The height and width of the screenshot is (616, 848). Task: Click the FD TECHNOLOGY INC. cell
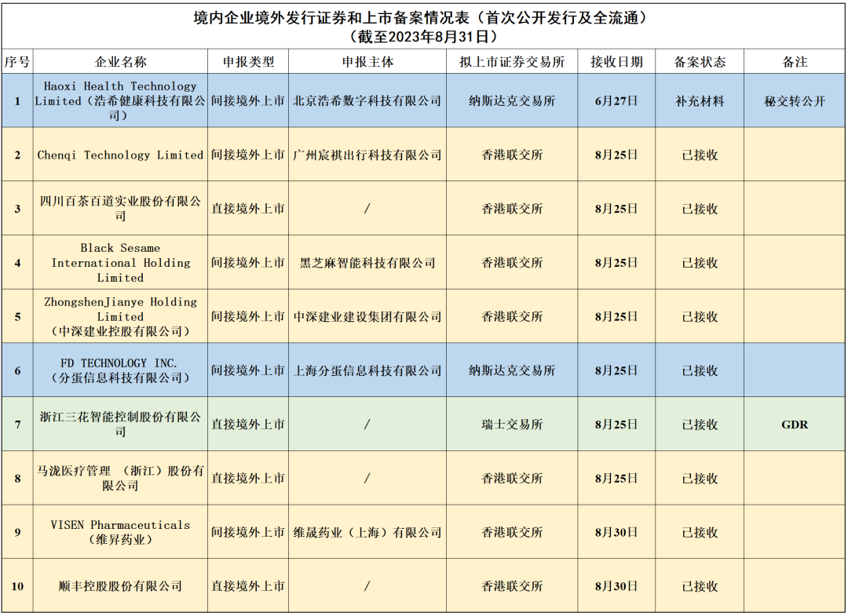120,370
